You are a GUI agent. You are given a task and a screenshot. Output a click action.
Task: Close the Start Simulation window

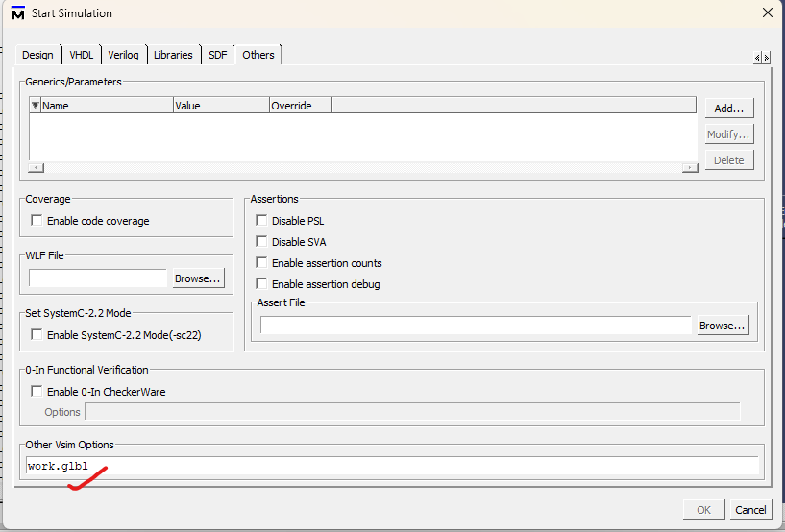768,13
